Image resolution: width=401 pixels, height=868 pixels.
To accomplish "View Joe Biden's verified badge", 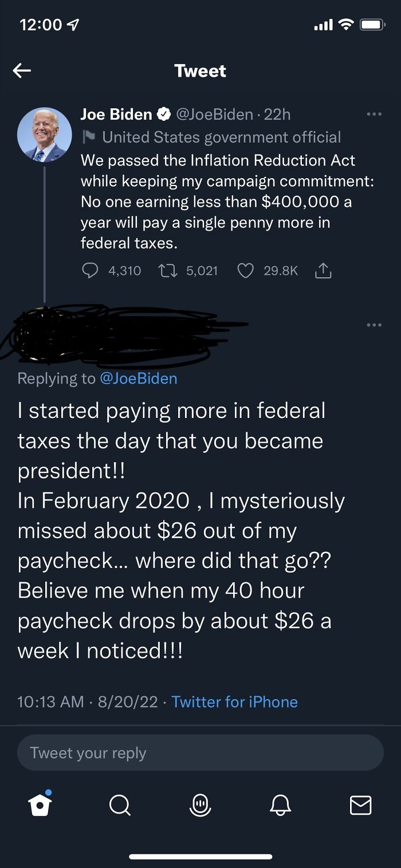I will pyautogui.click(x=164, y=113).
